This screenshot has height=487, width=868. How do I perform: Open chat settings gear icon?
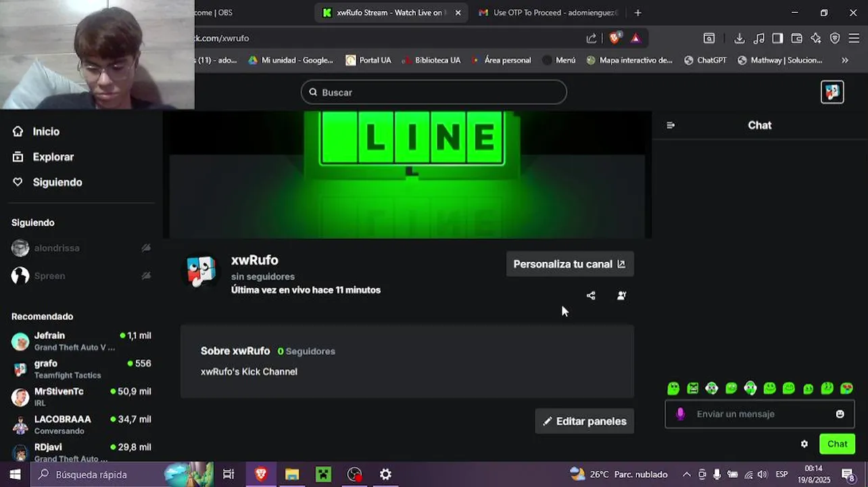click(804, 444)
